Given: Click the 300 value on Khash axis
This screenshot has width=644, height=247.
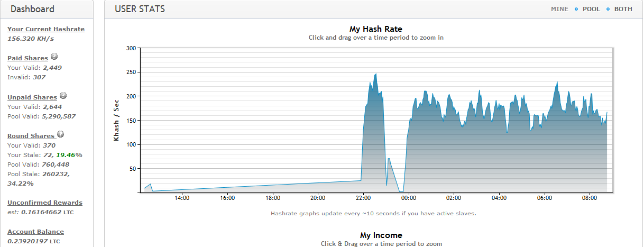Looking at the screenshot, I should point(131,48).
